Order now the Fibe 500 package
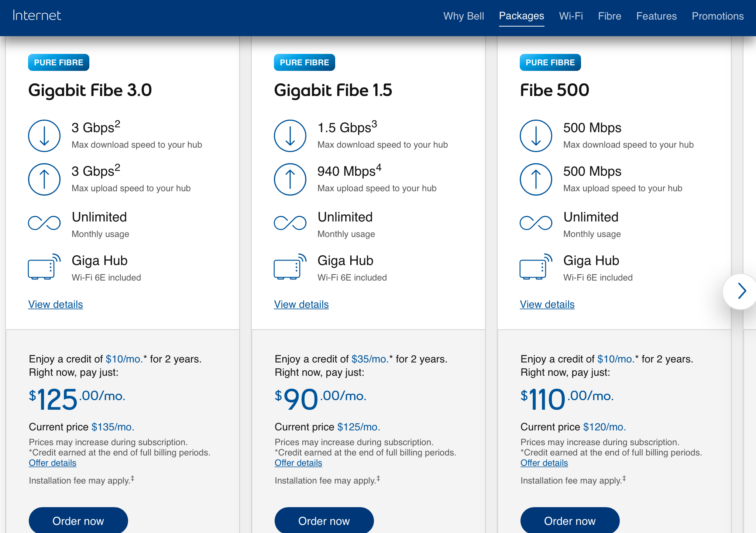 (x=570, y=520)
